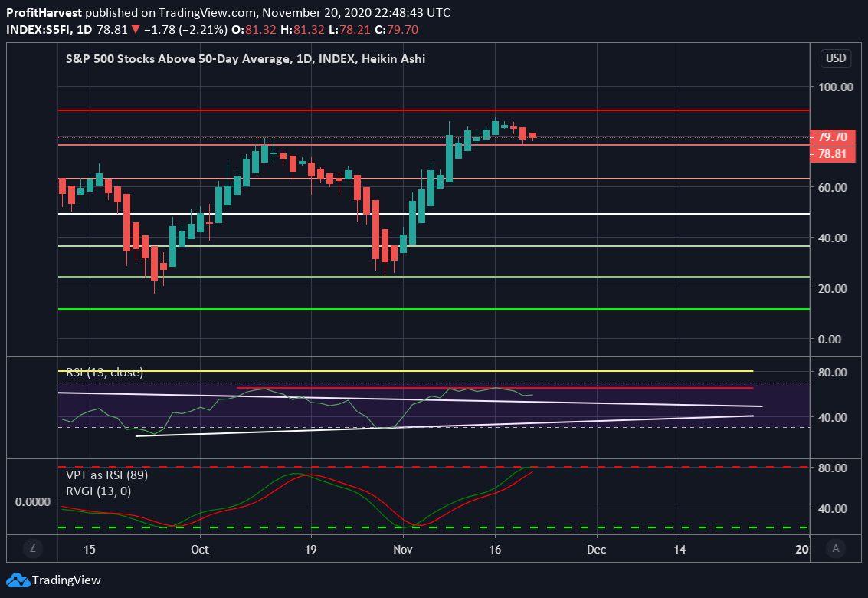Click the RSI (13, close) indicator label
Viewport: 868px width, 598px height.
[x=105, y=373]
